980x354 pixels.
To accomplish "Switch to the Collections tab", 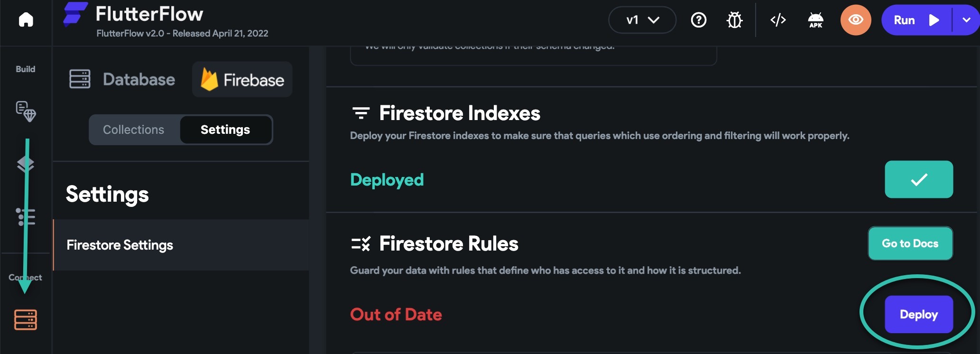I will (x=134, y=130).
